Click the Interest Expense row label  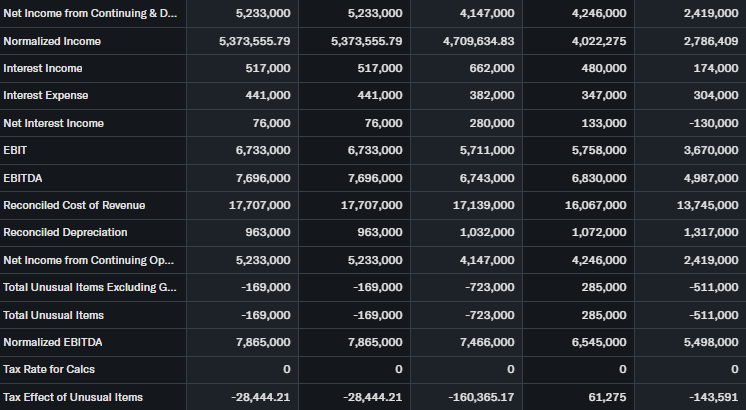pyautogui.click(x=46, y=95)
